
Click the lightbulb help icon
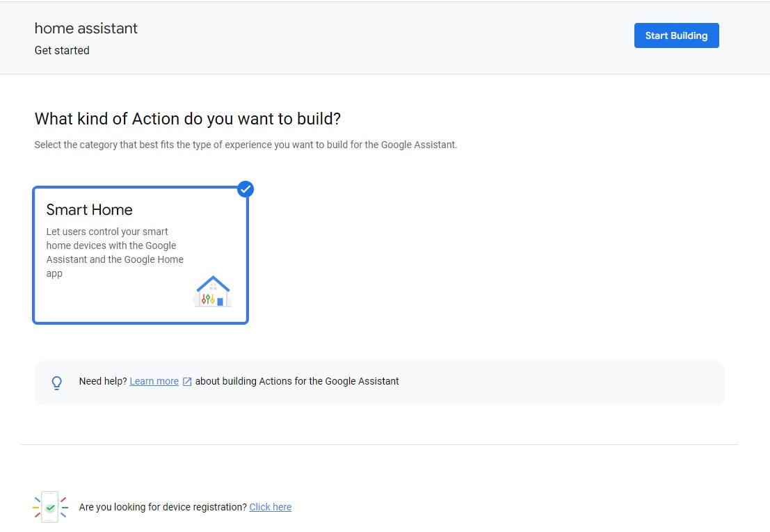(x=57, y=382)
